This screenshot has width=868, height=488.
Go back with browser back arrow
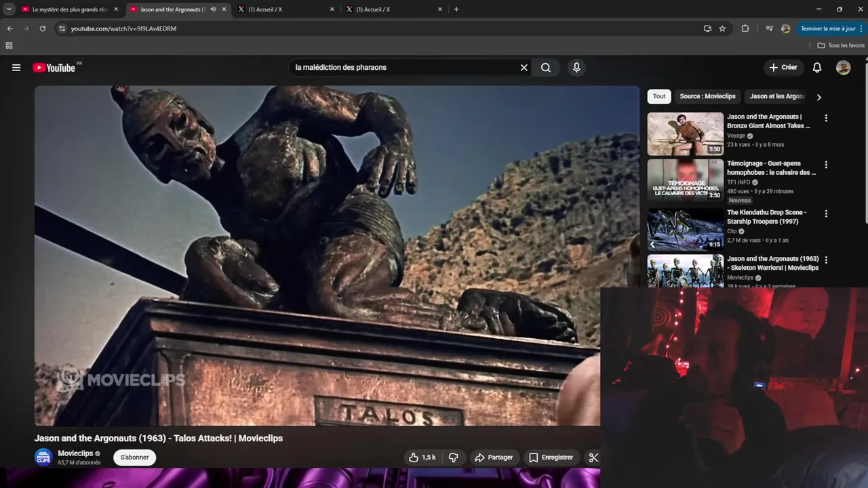click(9, 28)
